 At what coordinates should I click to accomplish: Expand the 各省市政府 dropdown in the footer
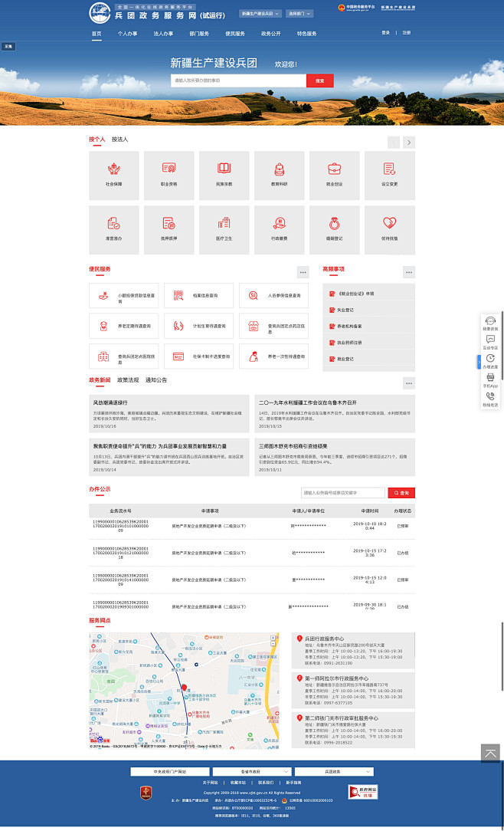coord(251,771)
